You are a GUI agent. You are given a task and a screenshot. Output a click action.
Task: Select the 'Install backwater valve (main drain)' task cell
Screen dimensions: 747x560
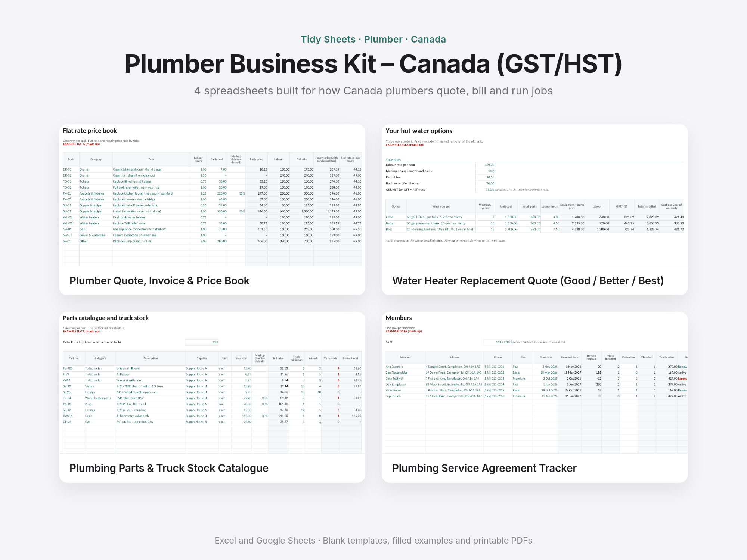click(x=151, y=211)
